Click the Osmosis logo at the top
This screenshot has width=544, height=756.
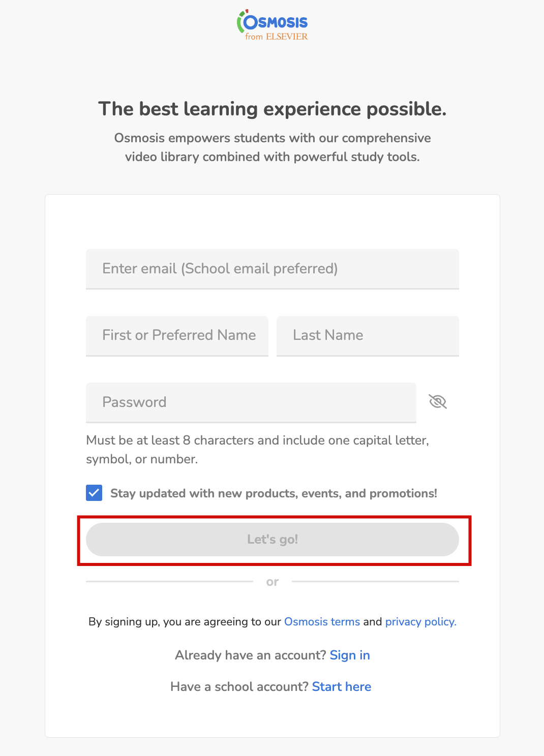pos(272,22)
